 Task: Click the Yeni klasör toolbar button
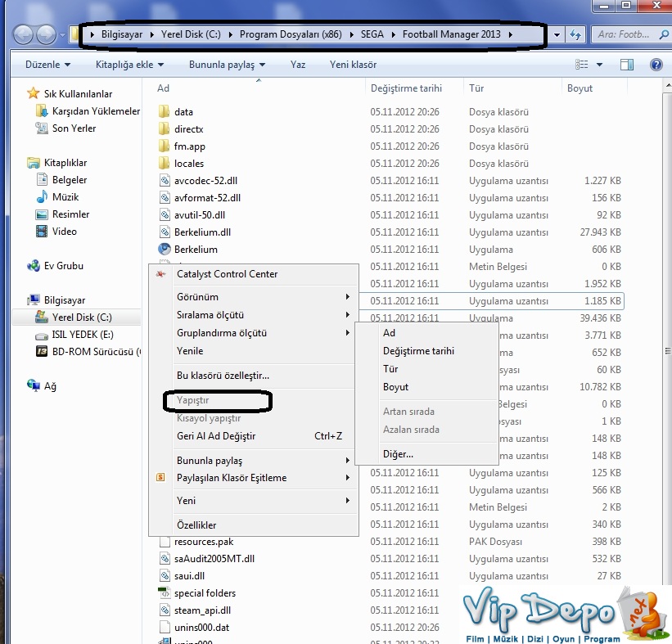coord(353,65)
